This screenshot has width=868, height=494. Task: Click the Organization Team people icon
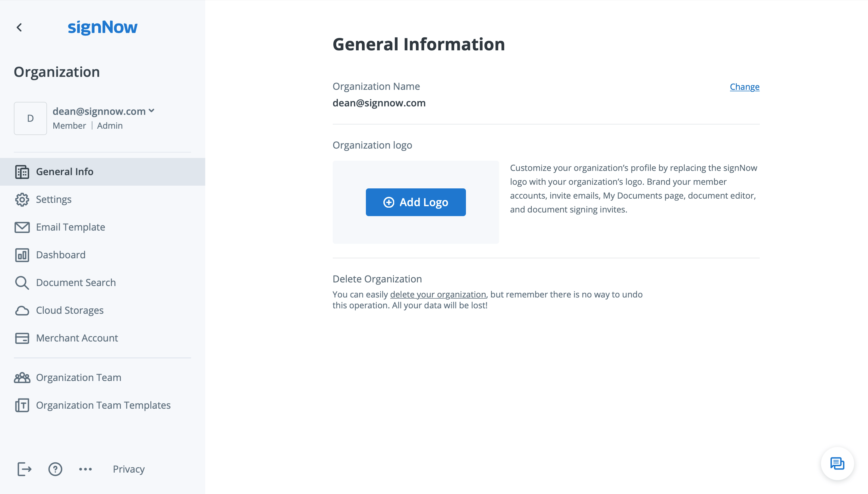click(x=22, y=378)
